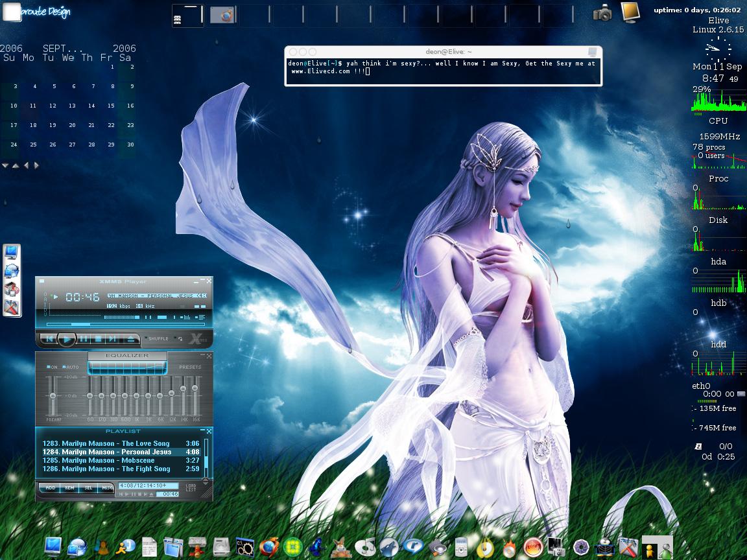
Task: Open the C:\ gears Wine config dock icon
Action: point(245,547)
